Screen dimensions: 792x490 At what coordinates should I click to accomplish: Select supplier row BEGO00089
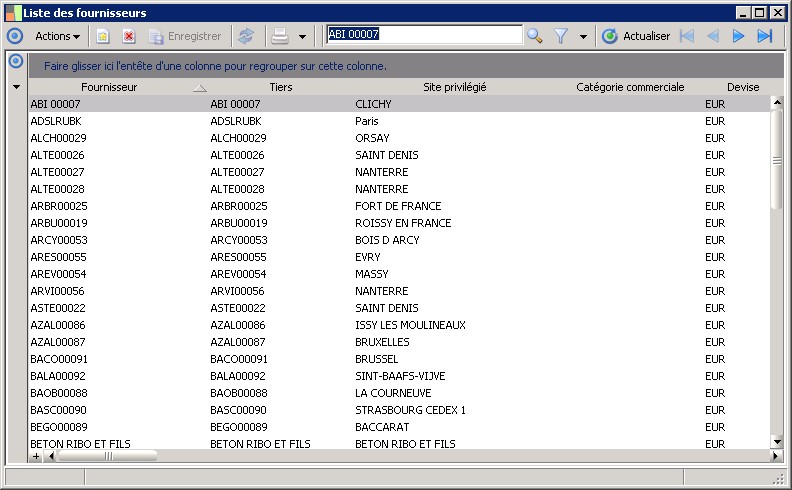coord(400,427)
